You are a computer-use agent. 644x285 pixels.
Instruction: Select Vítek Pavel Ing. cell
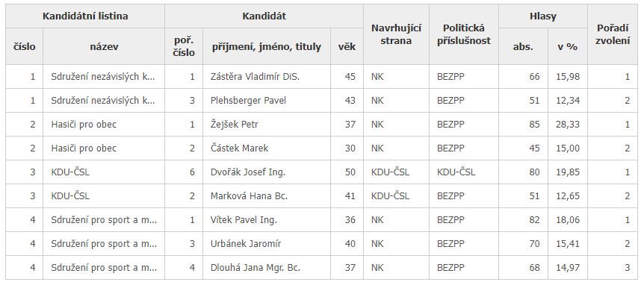(267, 220)
